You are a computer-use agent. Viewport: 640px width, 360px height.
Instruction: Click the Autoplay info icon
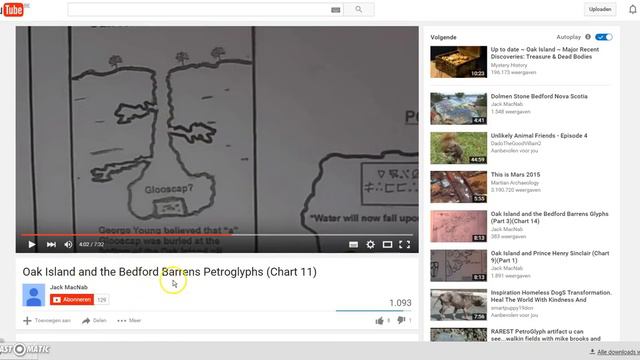pos(588,37)
